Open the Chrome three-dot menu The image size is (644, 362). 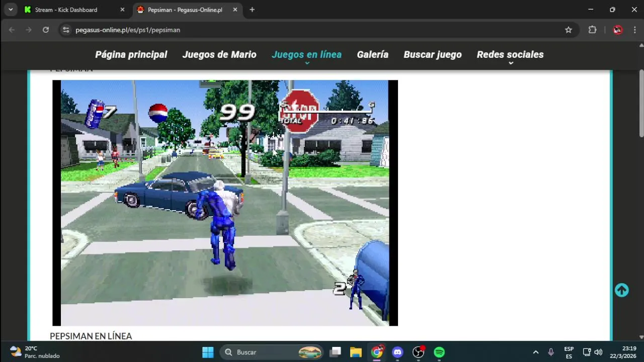(x=635, y=30)
